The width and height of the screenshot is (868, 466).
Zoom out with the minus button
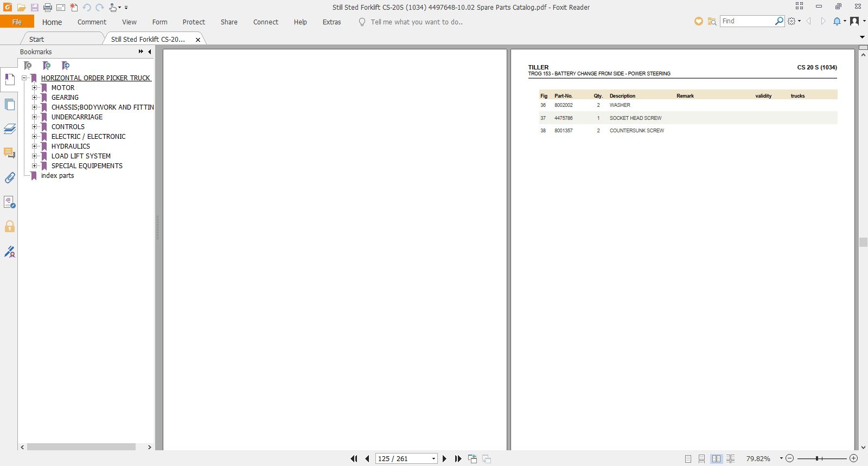[790, 458]
